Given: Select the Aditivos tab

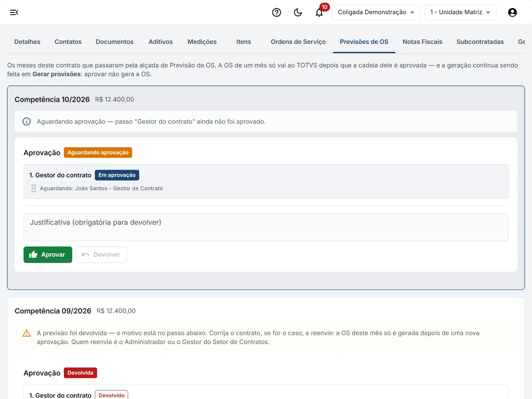Looking at the screenshot, I should (161, 42).
